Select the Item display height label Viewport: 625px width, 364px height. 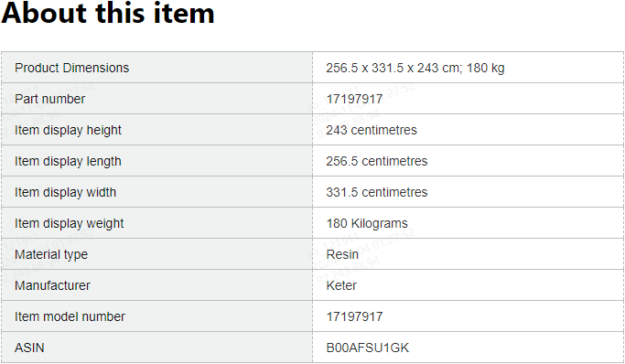pos(68,130)
